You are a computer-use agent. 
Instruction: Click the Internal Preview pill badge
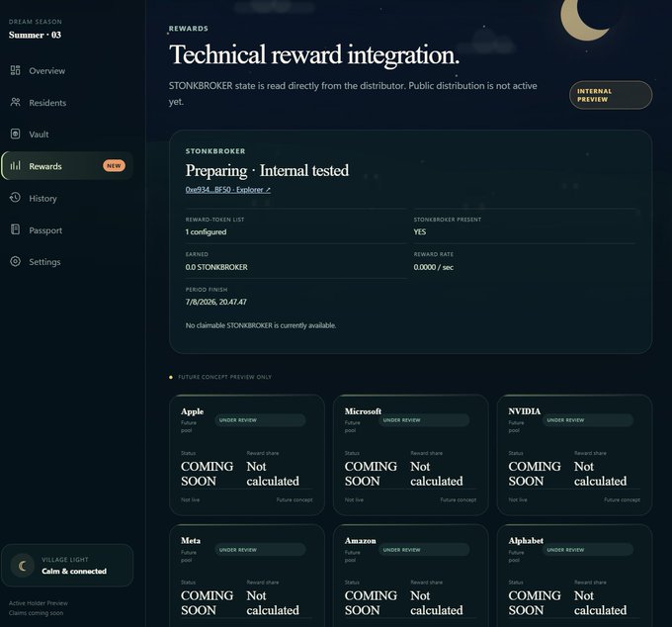pyautogui.click(x=611, y=95)
